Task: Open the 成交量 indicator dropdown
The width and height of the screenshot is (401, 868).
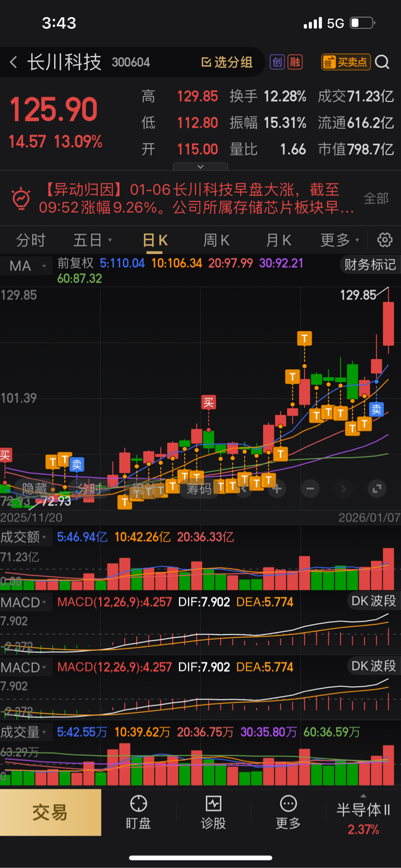Action: pos(23,732)
